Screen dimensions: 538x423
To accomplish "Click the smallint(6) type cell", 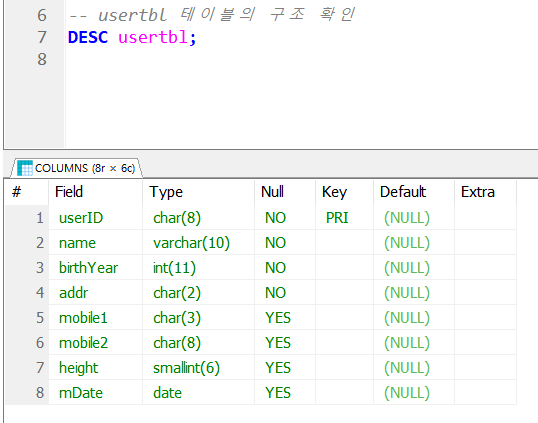I will click(x=198, y=368).
